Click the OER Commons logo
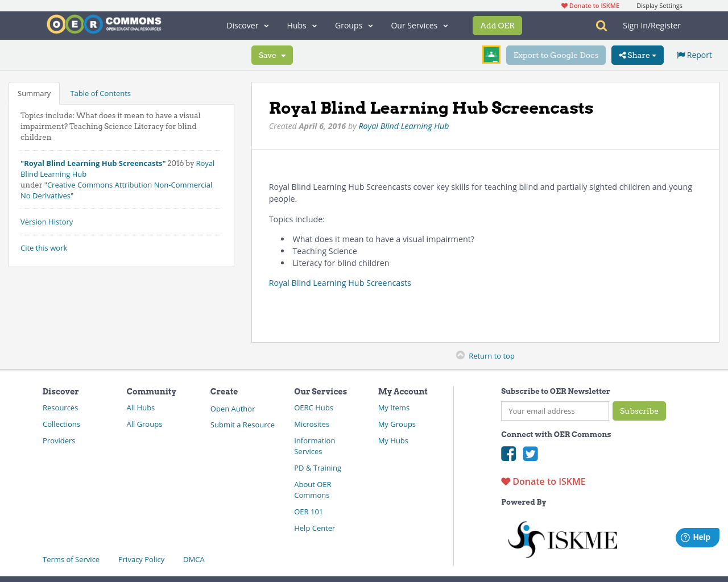The height and width of the screenshot is (582, 728). coord(104,24)
